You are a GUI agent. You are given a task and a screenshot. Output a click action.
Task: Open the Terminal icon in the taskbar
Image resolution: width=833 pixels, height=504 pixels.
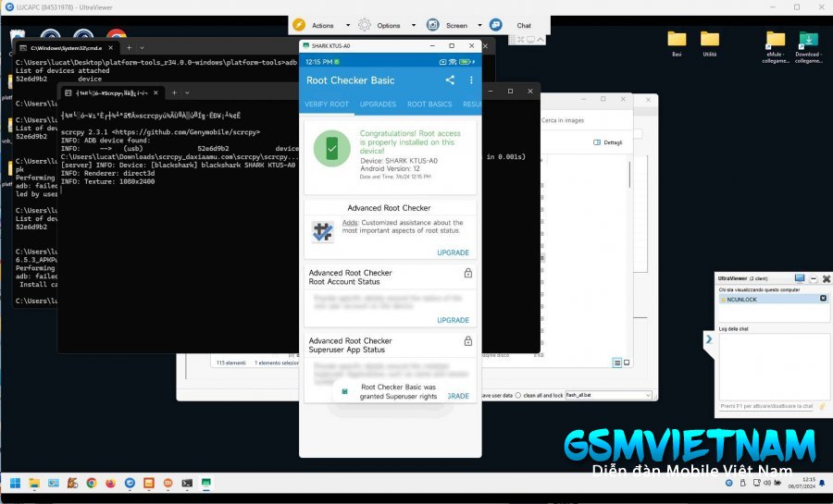click(187, 483)
